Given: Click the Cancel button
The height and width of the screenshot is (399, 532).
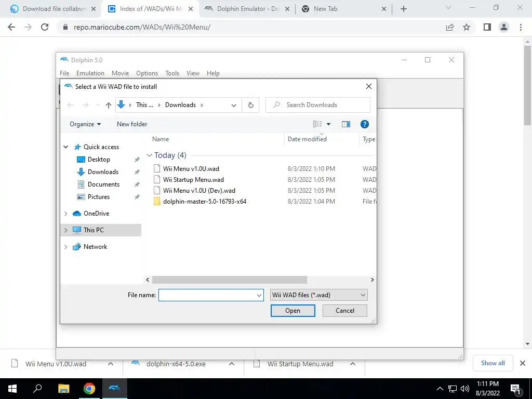Looking at the screenshot, I should 345,311.
